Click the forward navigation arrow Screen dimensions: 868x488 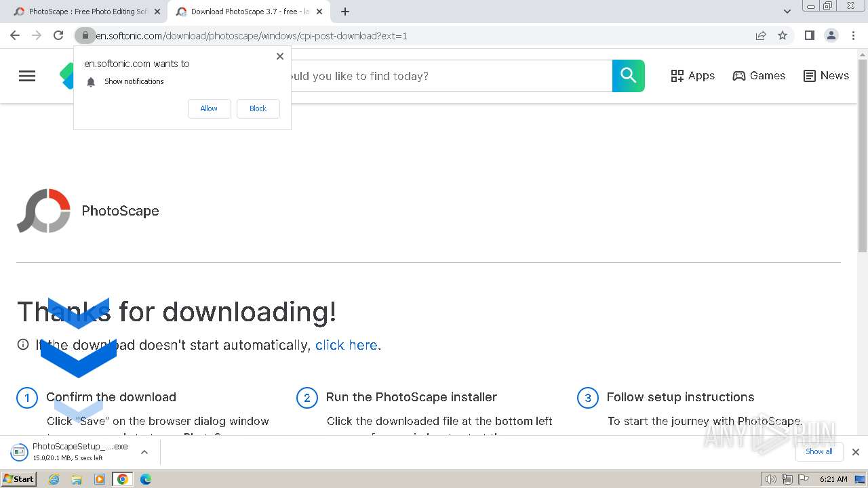[37, 35]
